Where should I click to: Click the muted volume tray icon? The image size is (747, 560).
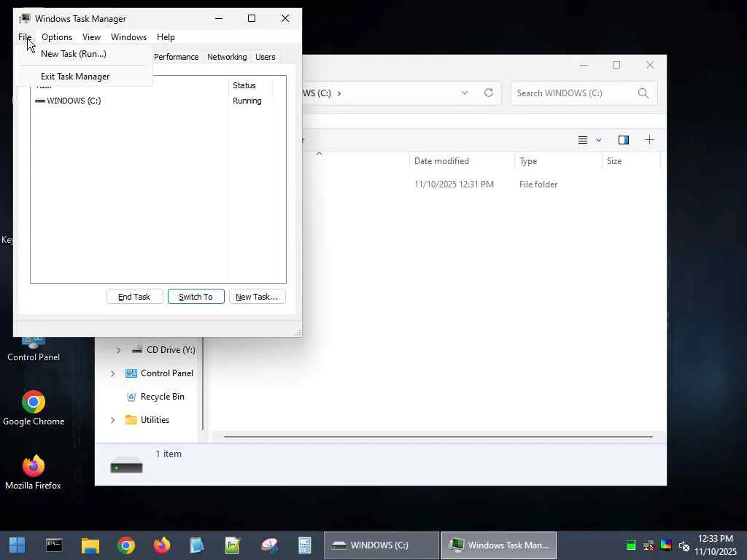(684, 545)
